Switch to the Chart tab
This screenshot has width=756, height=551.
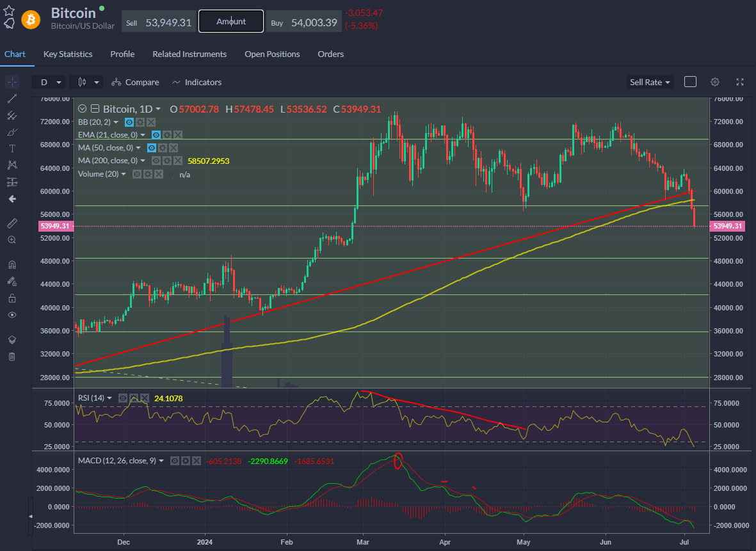[15, 54]
